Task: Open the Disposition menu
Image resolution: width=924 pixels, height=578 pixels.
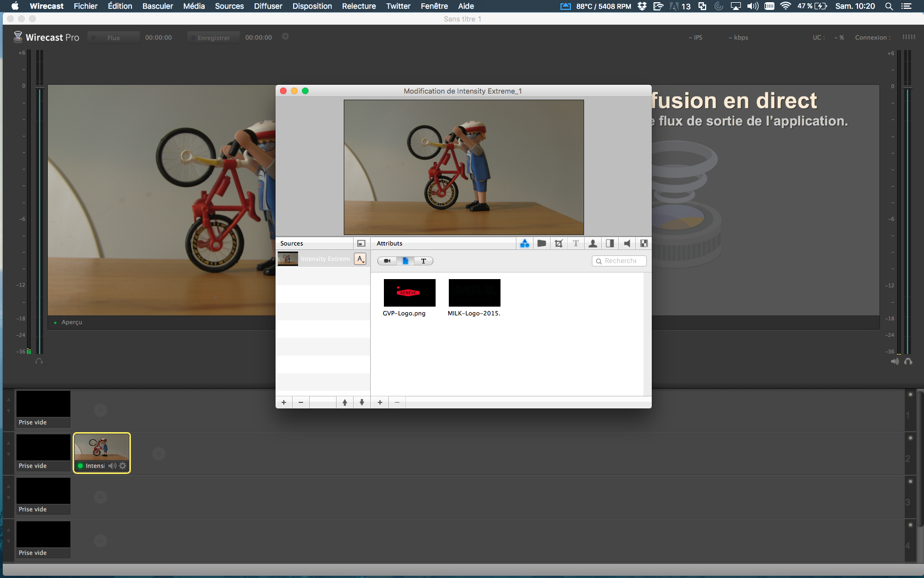Action: [x=312, y=6]
